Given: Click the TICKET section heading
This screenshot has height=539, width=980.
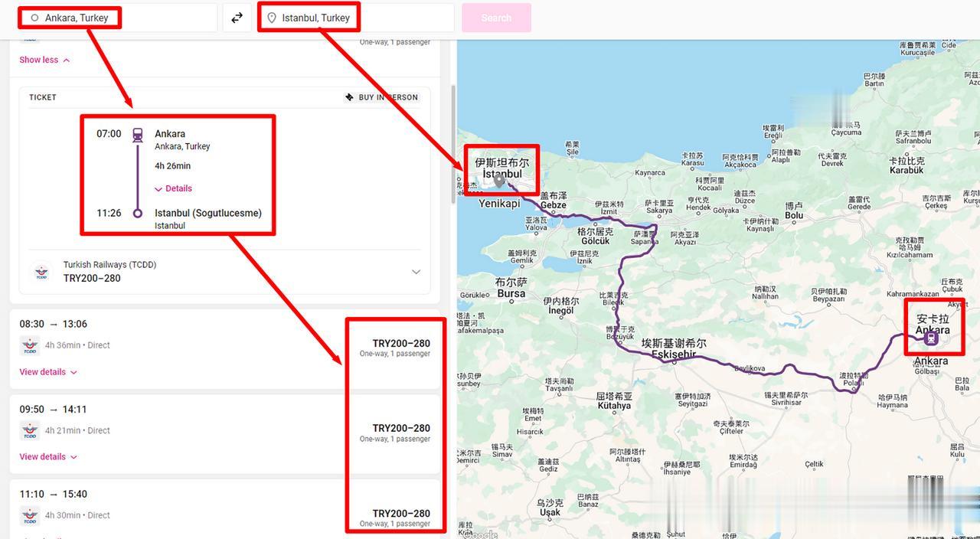Looking at the screenshot, I should point(43,97).
